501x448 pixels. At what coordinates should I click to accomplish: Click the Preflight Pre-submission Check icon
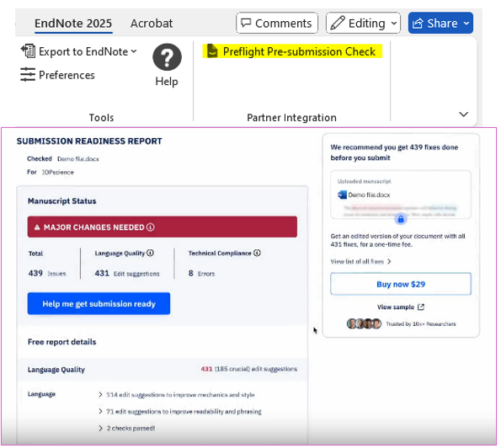[x=212, y=51]
